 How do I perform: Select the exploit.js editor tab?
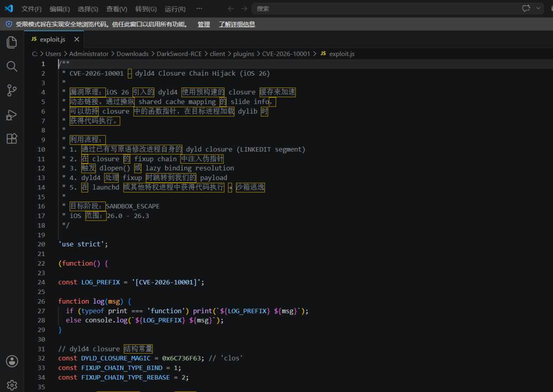point(54,39)
